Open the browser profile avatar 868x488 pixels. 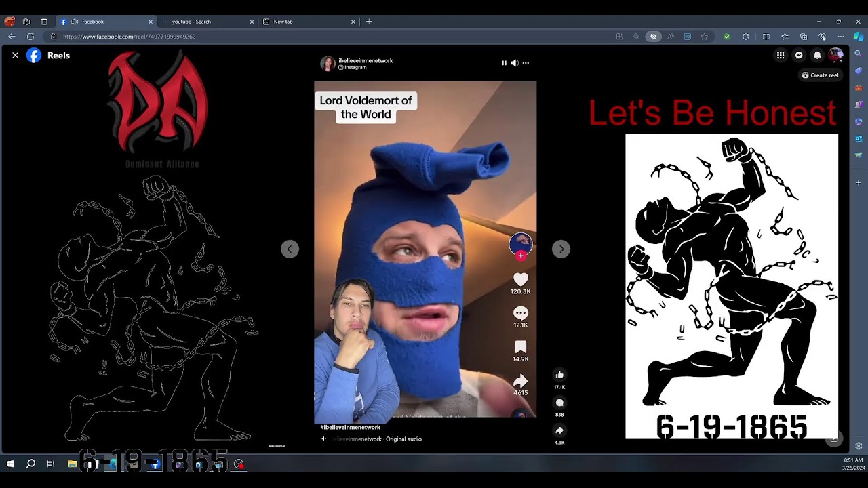pyautogui.click(x=9, y=22)
